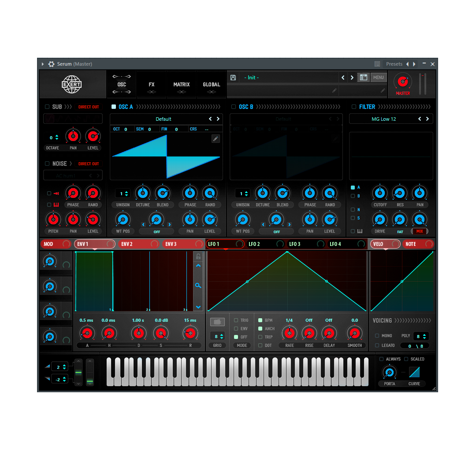Enable the SUB oscillator checkbox
This screenshot has height=476, width=476.
click(x=47, y=107)
